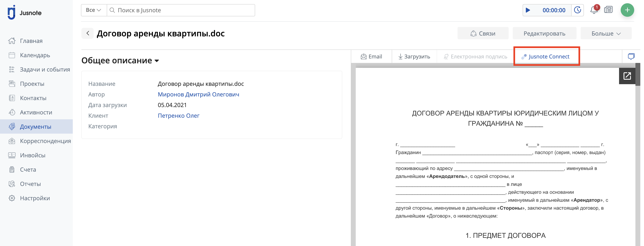This screenshot has height=246, width=644.
Task: Click the green plus add button
Action: 627,10
